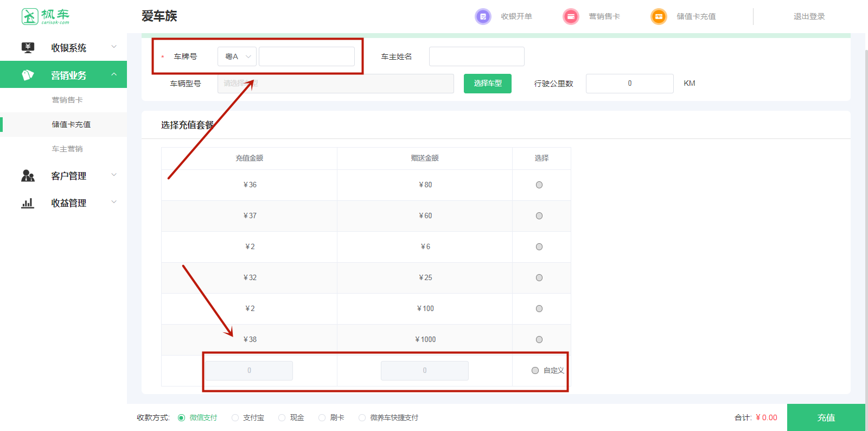The image size is (868, 431).
Task: Expand the 客户管理 menu chevron
Action: [x=114, y=175]
